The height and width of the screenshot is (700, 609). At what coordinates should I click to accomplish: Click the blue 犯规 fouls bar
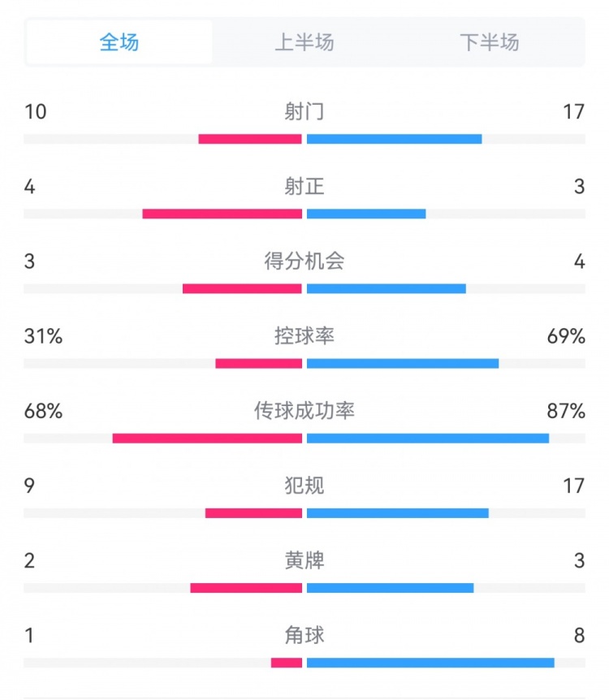click(398, 513)
